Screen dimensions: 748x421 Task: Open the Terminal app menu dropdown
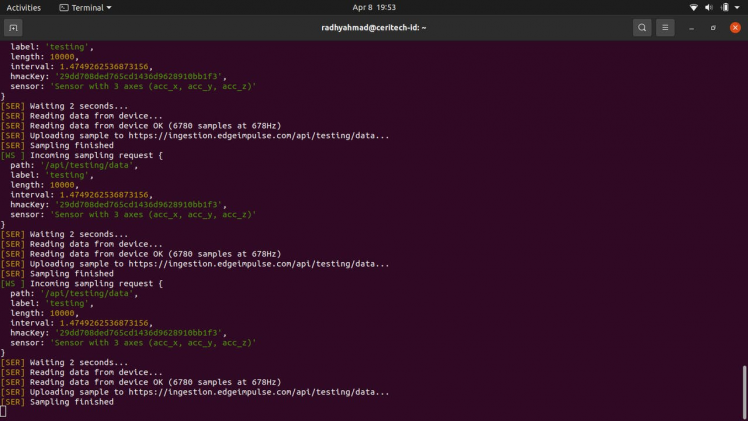[85, 8]
